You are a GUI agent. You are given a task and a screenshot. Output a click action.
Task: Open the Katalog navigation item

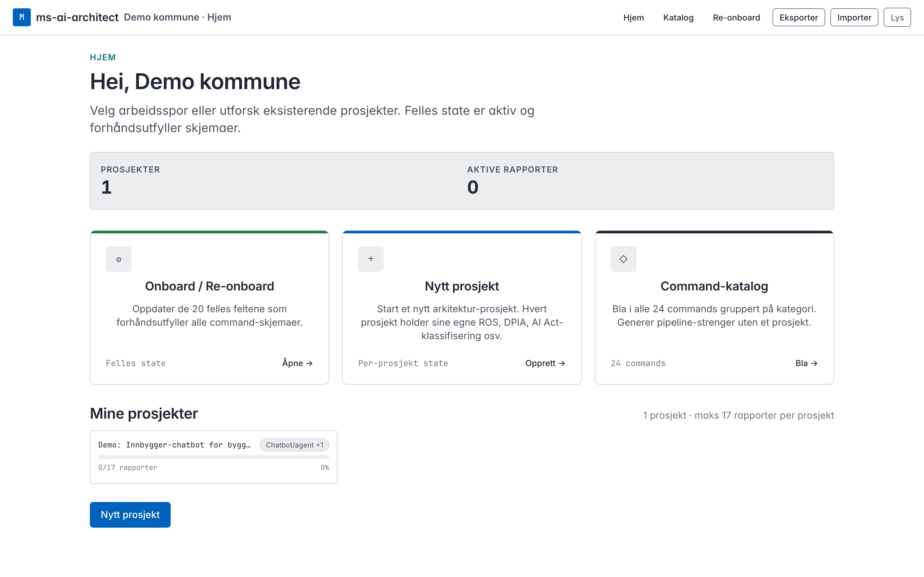pos(678,18)
